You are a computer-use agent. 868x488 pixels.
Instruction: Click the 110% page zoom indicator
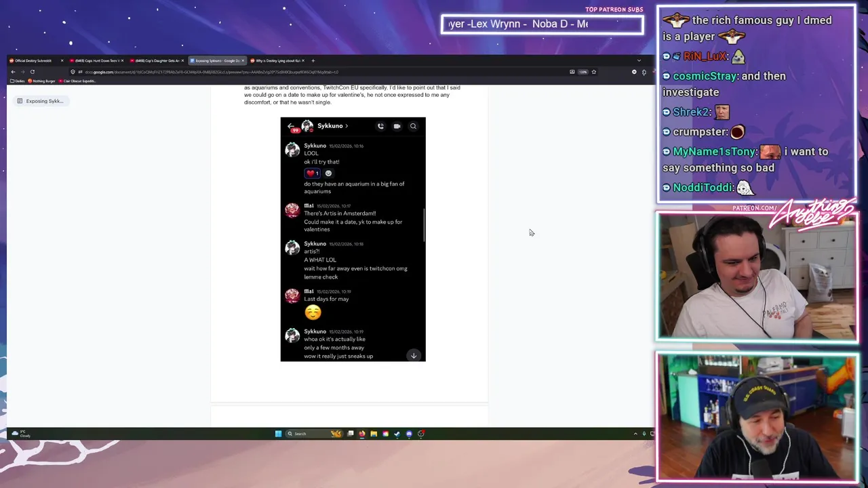coord(583,72)
